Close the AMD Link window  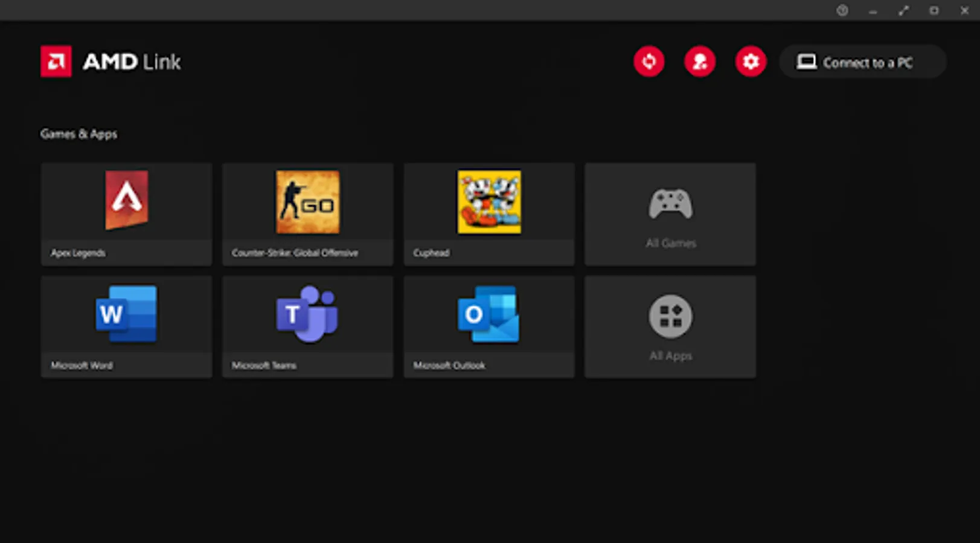pos(965,10)
